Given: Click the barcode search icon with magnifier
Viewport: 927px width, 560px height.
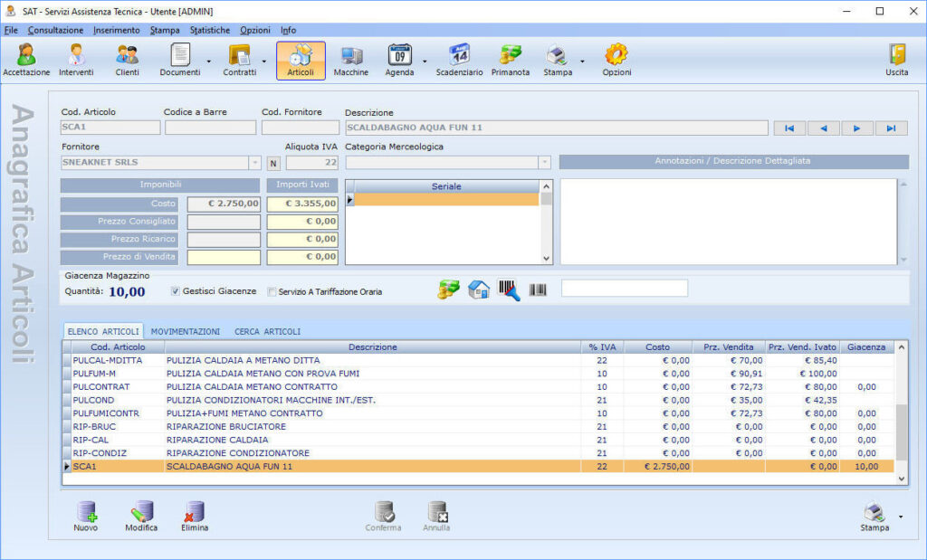Looking at the screenshot, I should click(x=509, y=290).
